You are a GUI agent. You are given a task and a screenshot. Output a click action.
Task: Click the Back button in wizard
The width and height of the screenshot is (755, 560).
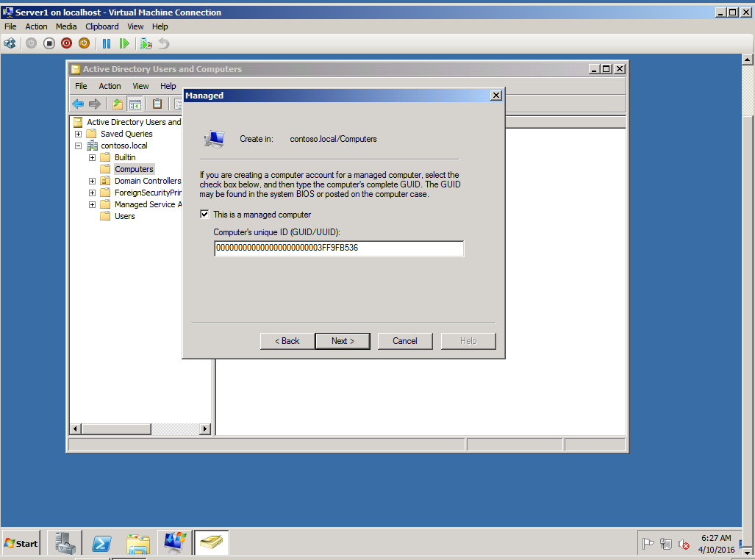tap(287, 341)
